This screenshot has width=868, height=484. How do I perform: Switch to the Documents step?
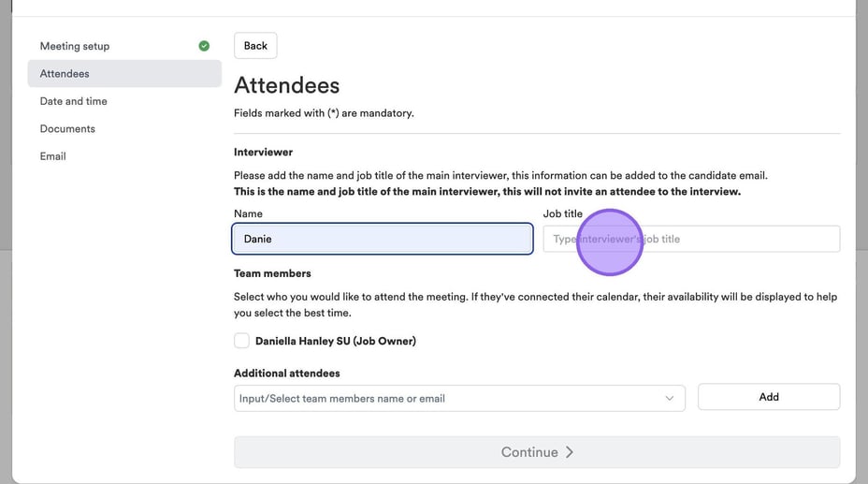point(67,128)
